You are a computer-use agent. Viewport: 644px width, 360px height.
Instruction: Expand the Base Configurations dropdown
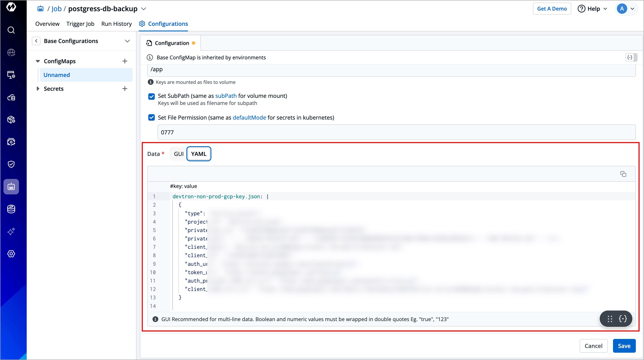pyautogui.click(x=127, y=41)
